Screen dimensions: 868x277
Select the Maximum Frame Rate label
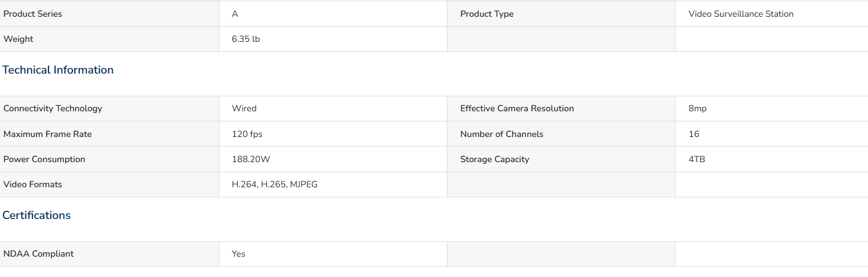coord(48,134)
